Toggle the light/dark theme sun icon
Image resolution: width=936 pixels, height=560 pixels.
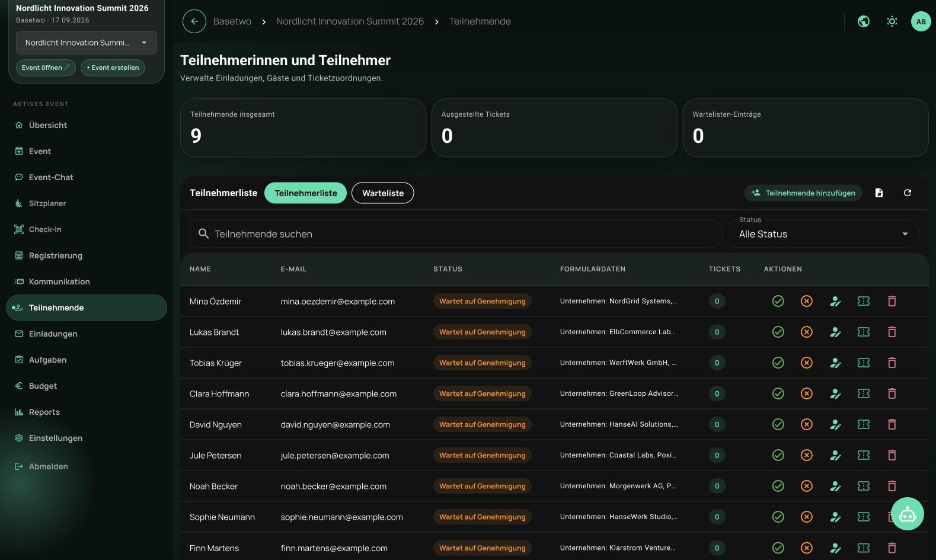892,21
